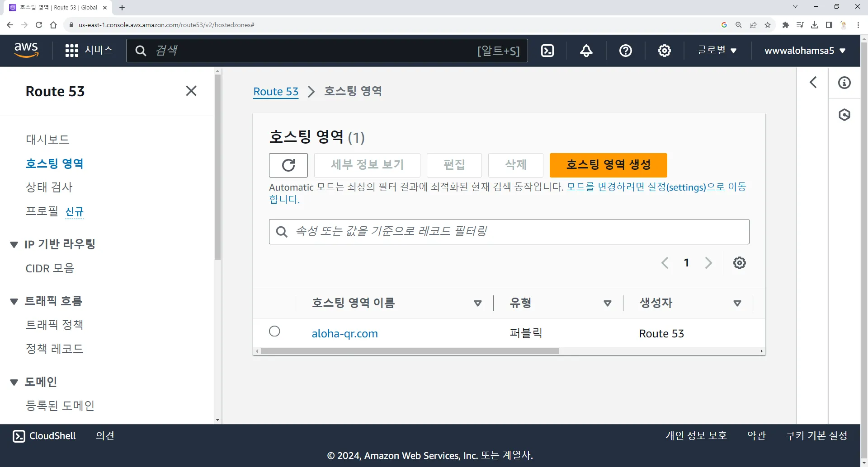Collapse the IP 기반 라우팅 section
Screen dimensions: 868x467
pos(14,245)
